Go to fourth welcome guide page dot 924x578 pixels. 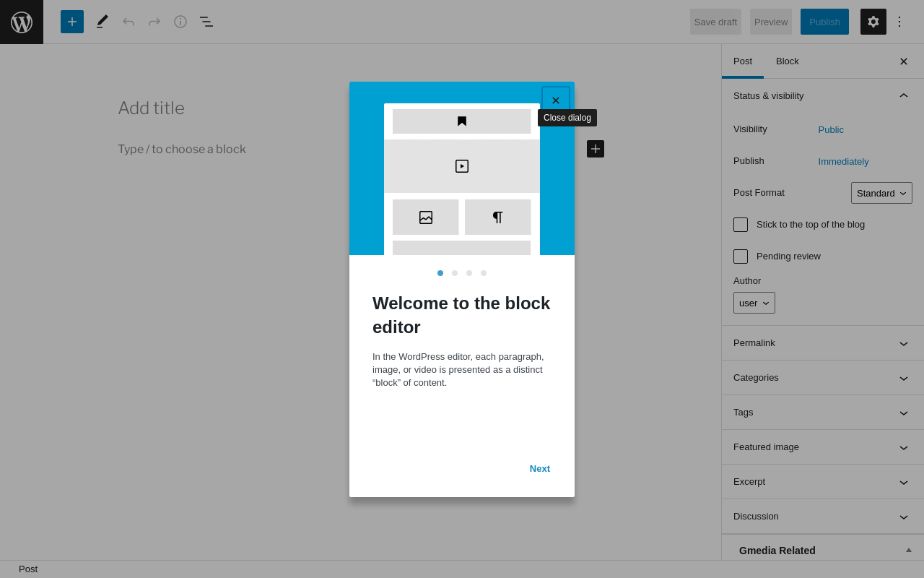(484, 273)
